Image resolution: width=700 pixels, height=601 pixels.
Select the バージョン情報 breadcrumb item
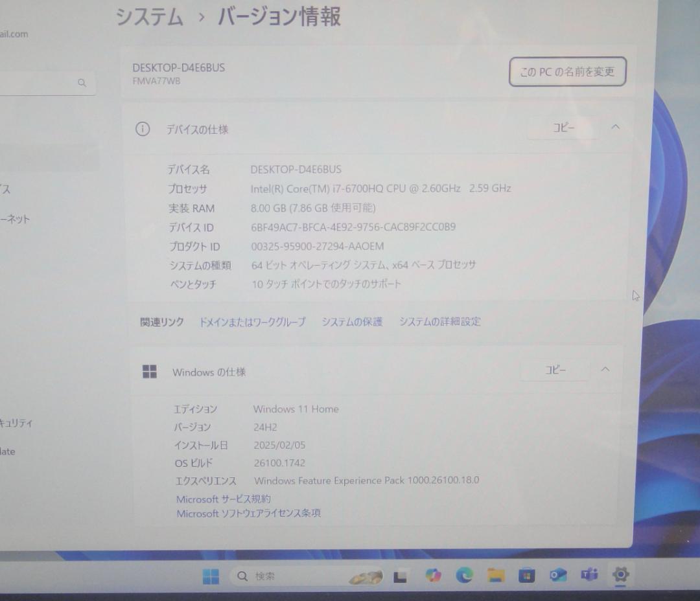coord(281,17)
